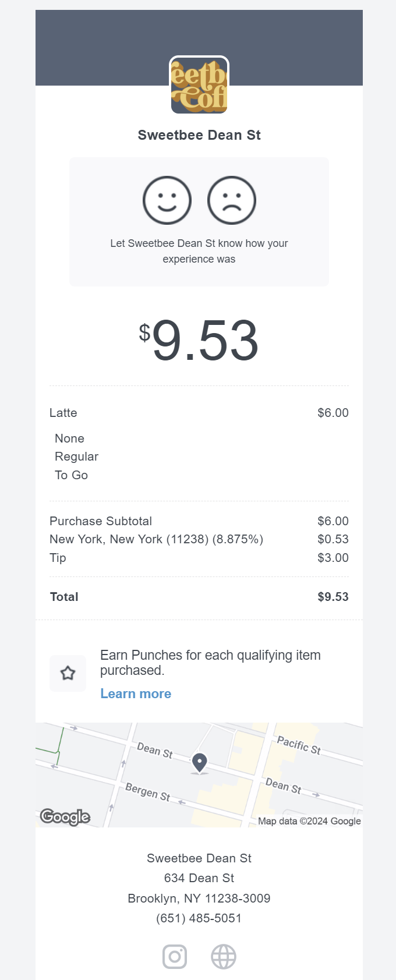Click the star punches icon
396x980 pixels.
[68, 674]
